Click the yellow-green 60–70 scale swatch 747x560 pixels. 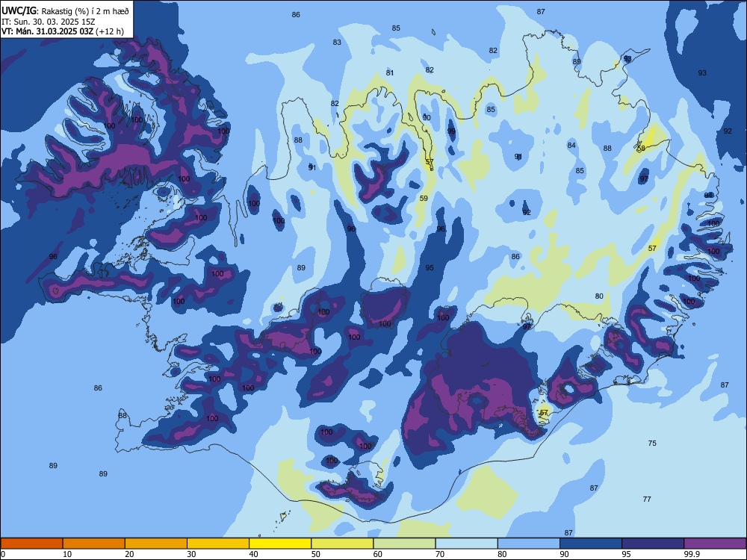click(404, 544)
